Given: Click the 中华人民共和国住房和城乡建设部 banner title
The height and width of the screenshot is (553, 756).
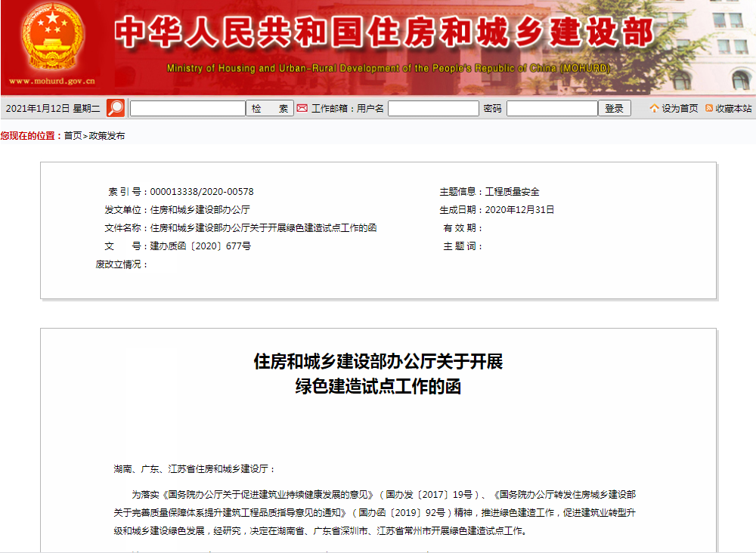Looking at the screenshot, I should [x=384, y=32].
